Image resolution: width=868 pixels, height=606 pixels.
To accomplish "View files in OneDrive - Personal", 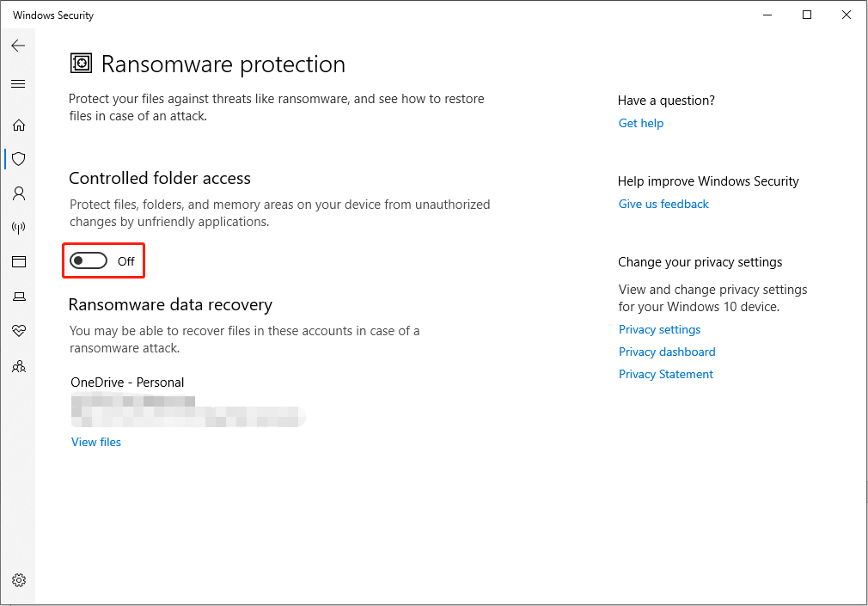I will point(95,442).
